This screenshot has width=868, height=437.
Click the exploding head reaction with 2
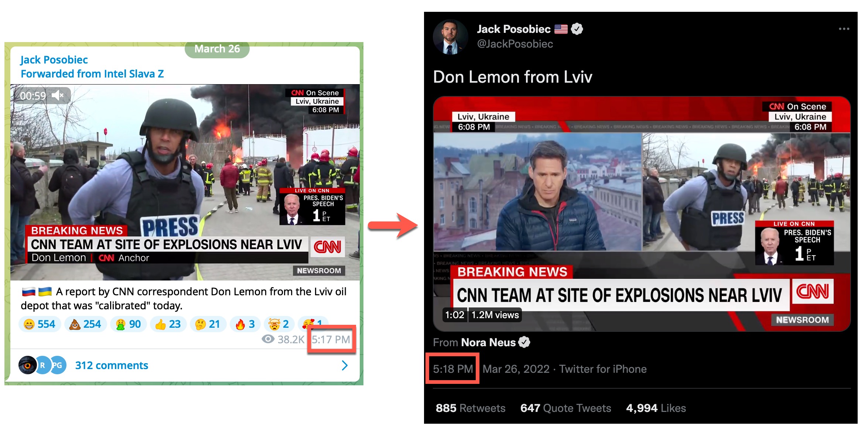[x=278, y=324]
